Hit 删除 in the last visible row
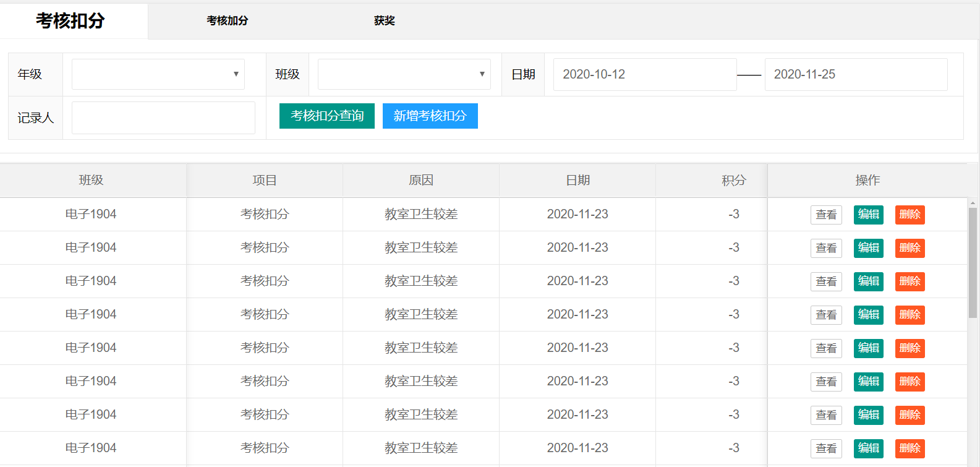 pos(910,448)
